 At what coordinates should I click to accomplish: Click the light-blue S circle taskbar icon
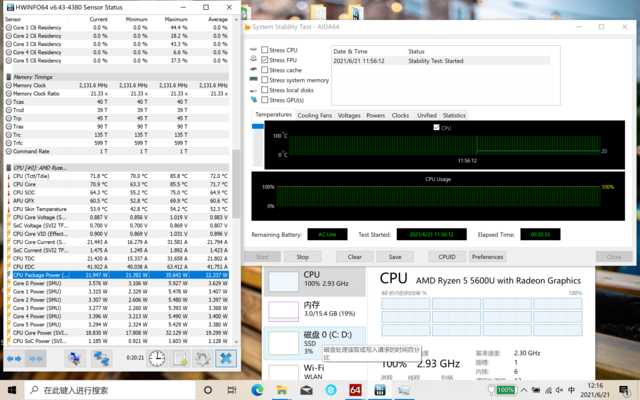pyautogui.click(x=331, y=390)
